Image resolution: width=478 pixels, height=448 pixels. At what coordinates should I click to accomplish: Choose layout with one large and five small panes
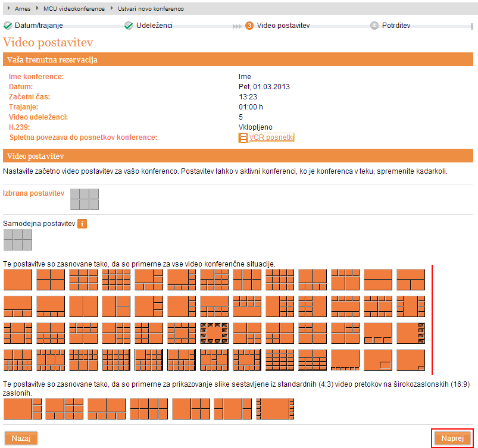149,280
